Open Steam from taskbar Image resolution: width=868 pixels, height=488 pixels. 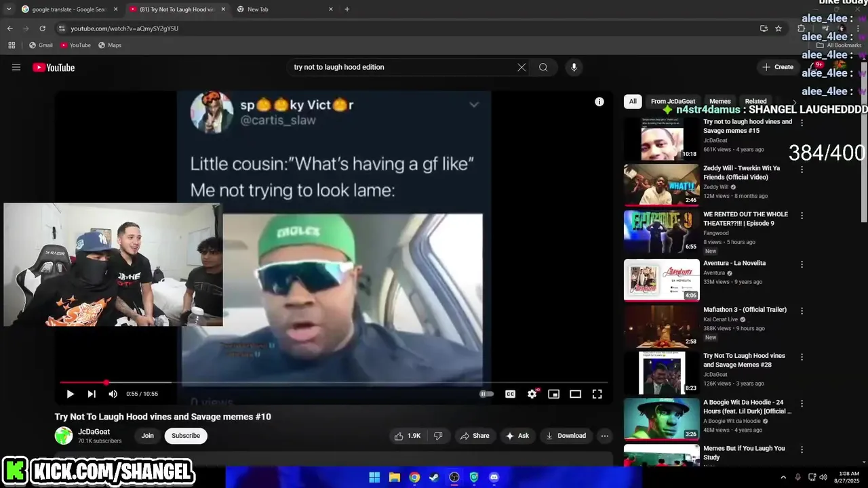pos(434,477)
